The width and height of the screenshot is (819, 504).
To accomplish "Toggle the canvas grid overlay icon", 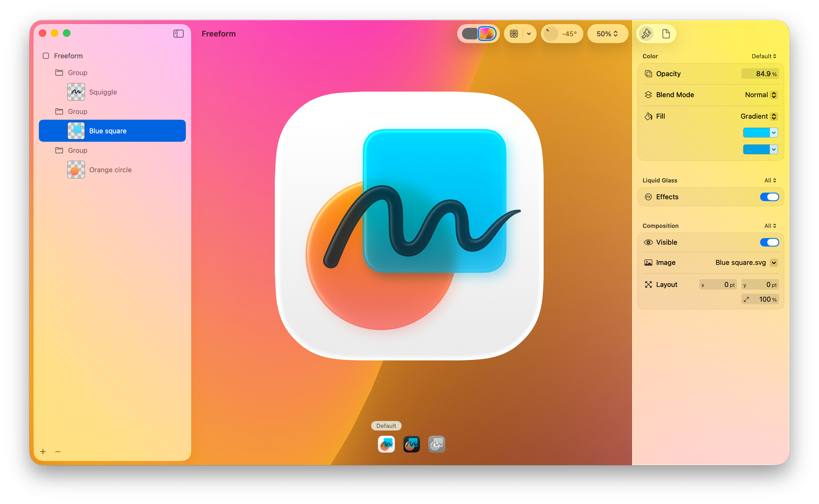I will click(x=514, y=33).
